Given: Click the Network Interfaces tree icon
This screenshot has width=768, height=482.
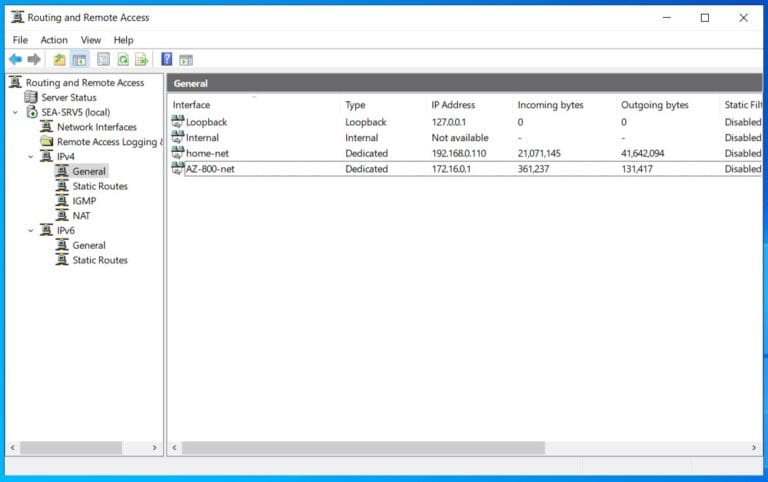Looking at the screenshot, I should click(x=47, y=127).
